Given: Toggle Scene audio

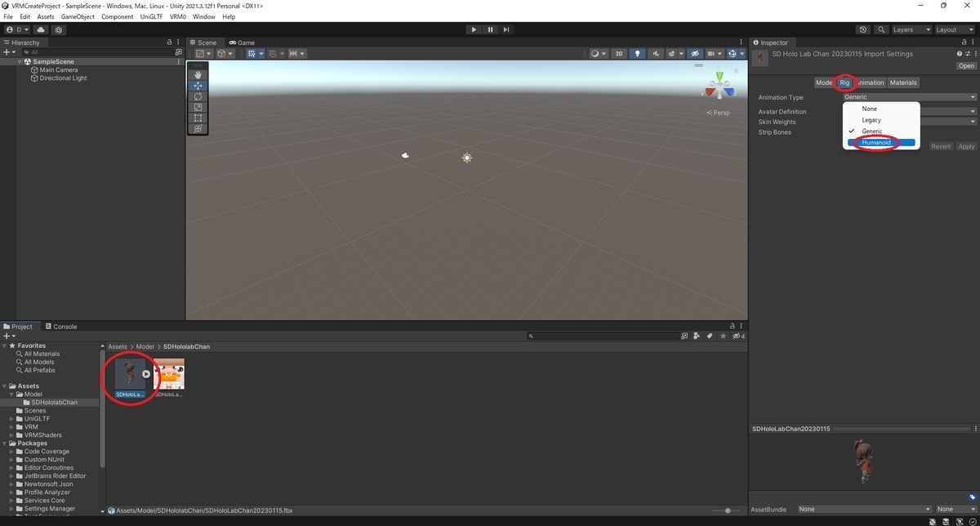Looking at the screenshot, I should pyautogui.click(x=656, y=54).
